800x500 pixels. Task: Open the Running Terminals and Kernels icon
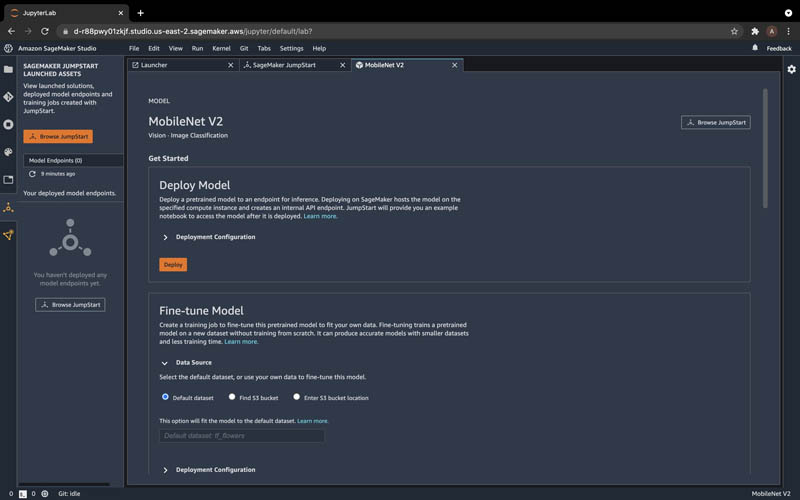(8, 124)
